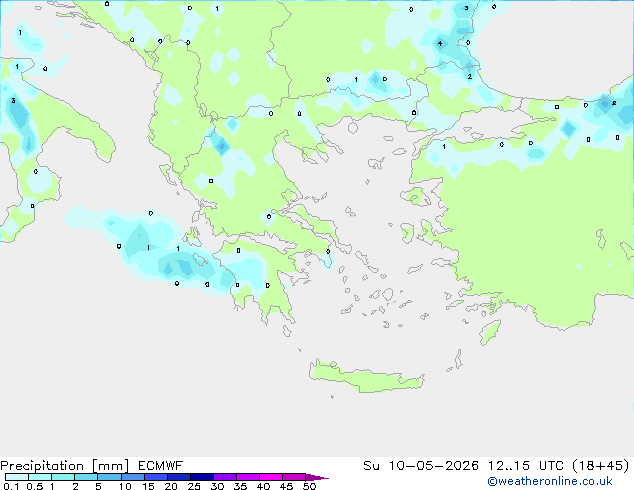Pick the 10–15 mm legend swatch
Viewport: 634px width, 490px height.
(x=132, y=477)
